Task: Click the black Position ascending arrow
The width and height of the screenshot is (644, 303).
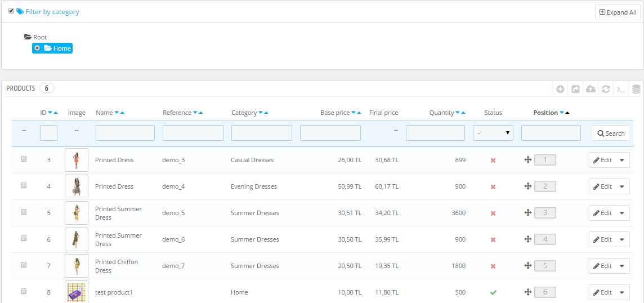Action: coord(567,113)
